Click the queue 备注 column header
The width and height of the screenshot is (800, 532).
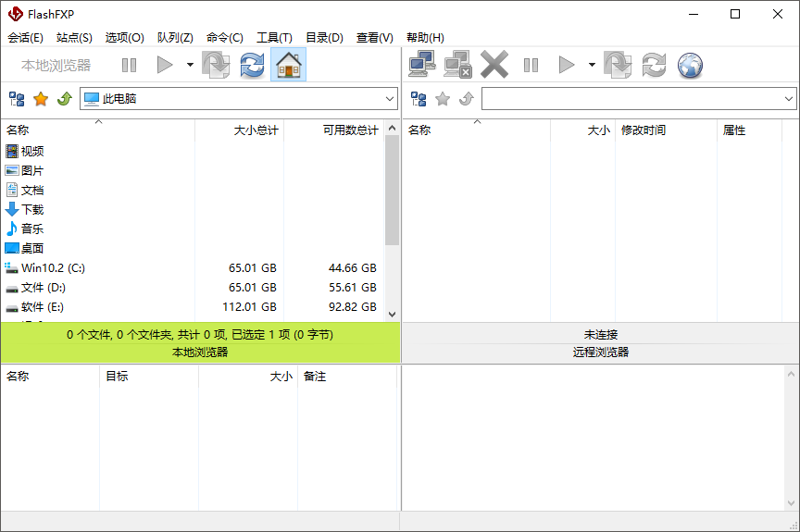(x=347, y=377)
